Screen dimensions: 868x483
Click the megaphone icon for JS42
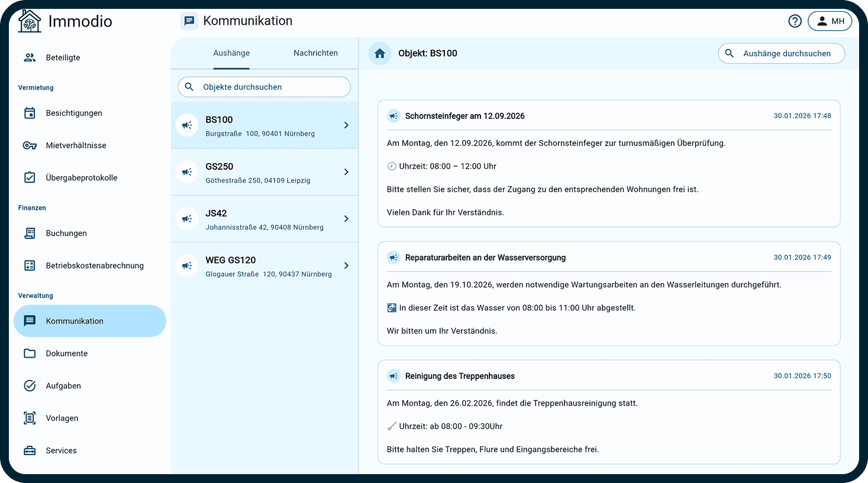[x=187, y=219]
